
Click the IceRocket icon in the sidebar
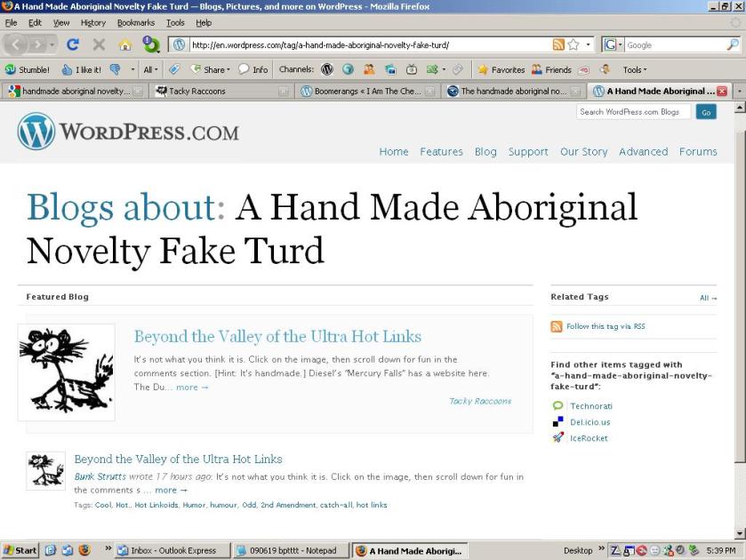(x=558, y=438)
